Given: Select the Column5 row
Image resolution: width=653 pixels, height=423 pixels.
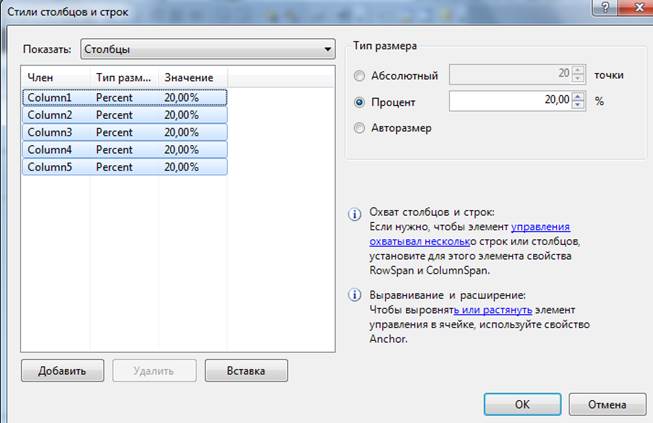Looking at the screenshot, I should 125,167.
